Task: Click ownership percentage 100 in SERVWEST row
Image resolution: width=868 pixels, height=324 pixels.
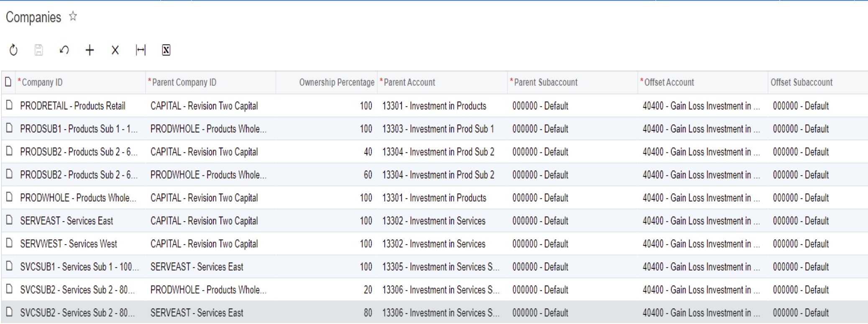Action: click(366, 244)
